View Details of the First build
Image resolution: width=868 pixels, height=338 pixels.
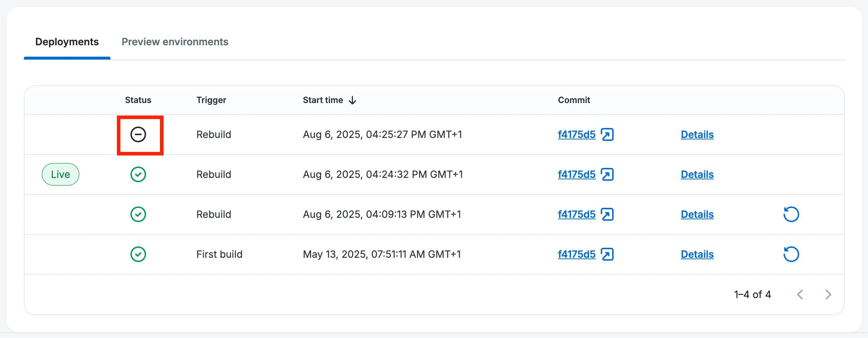pos(697,255)
